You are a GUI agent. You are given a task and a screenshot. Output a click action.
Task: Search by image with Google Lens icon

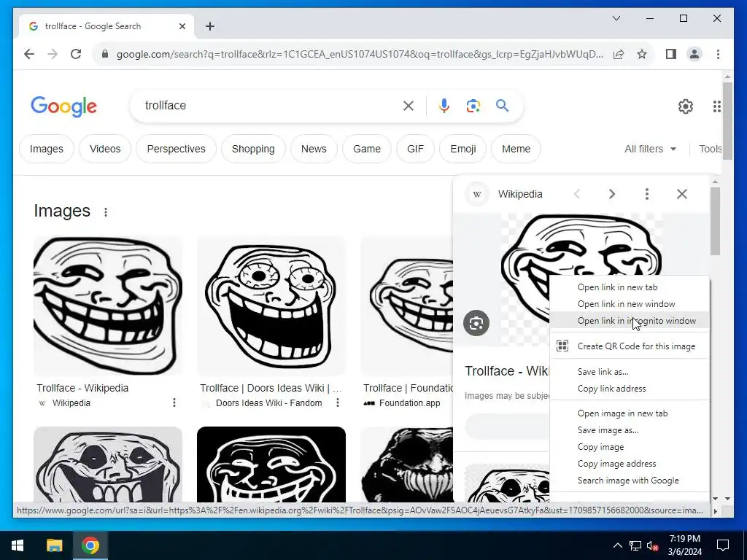tap(473, 106)
